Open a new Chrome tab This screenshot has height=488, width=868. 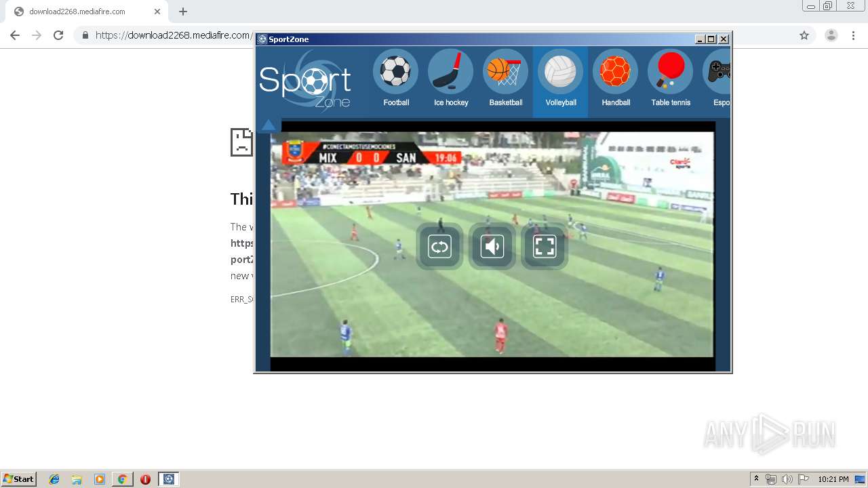click(183, 12)
